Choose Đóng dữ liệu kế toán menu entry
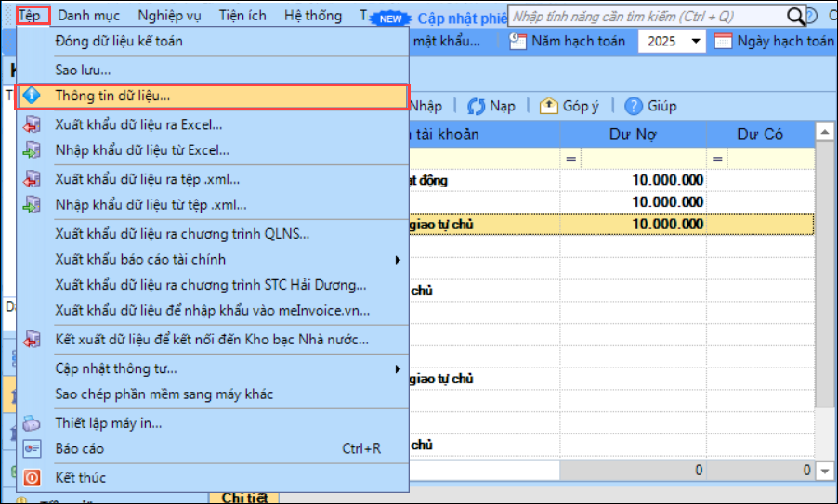 pyautogui.click(x=119, y=41)
